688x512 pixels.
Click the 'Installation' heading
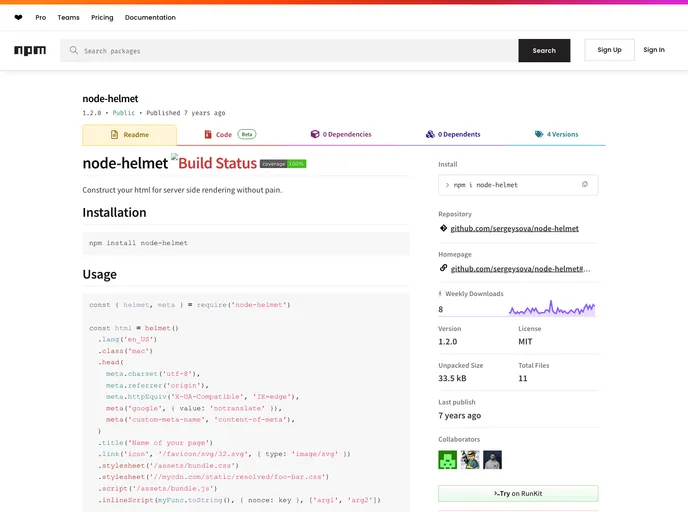(114, 212)
